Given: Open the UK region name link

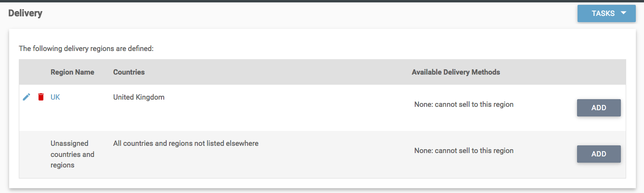Looking at the screenshot, I should (x=55, y=97).
